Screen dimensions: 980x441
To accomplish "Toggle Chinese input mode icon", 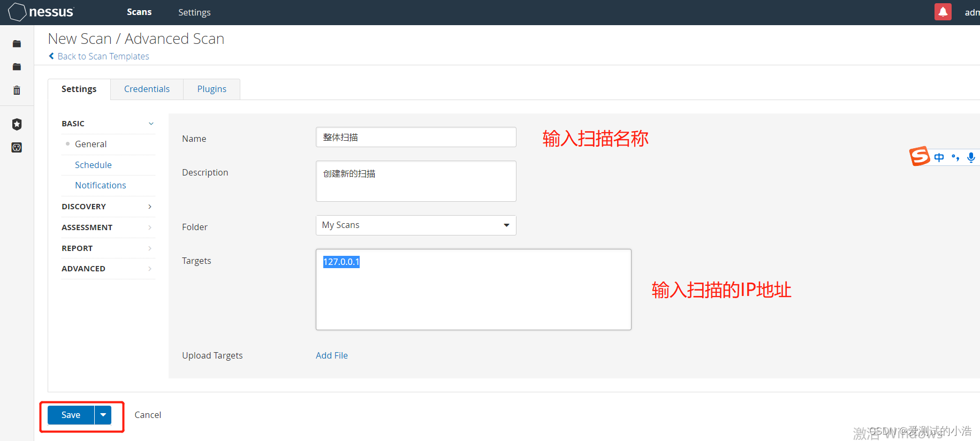I will coord(939,157).
